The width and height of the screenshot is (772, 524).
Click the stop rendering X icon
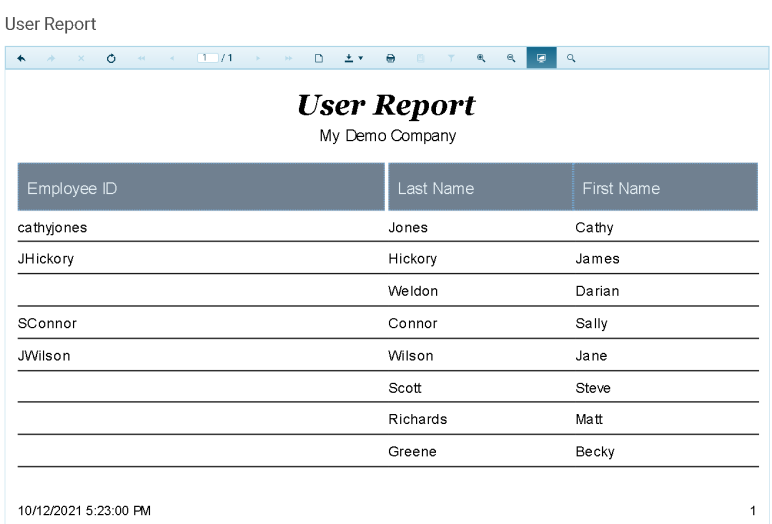(x=81, y=58)
